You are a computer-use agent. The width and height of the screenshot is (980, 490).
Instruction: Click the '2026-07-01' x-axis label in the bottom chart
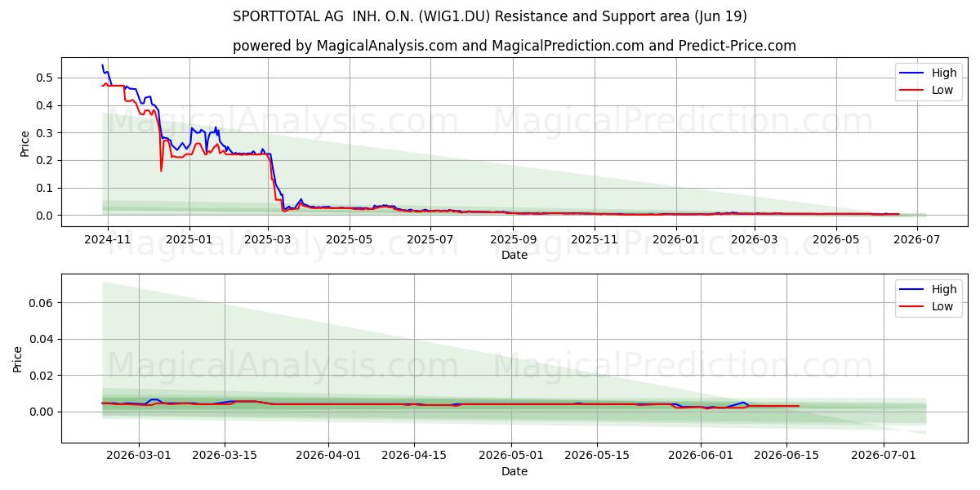[884, 456]
